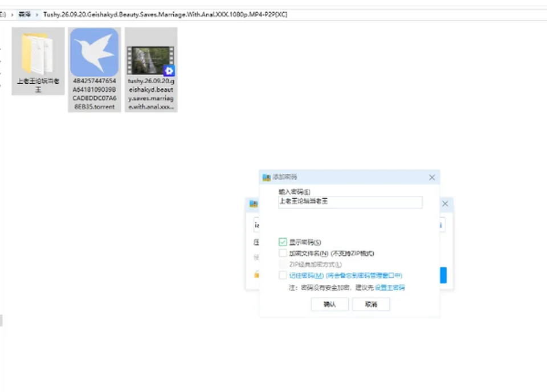Enable the 记住密码(M) remember password checkbox

(283, 276)
